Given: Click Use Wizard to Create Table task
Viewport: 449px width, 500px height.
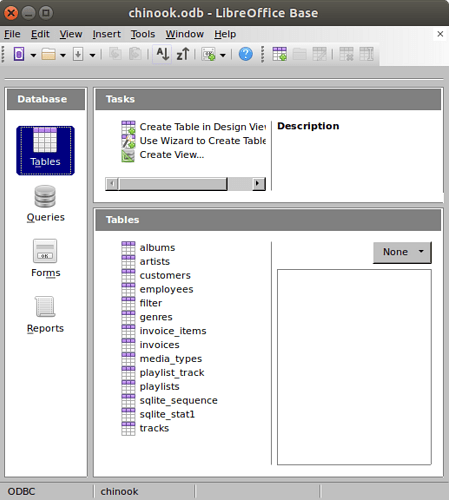Looking at the screenshot, I should click(203, 141).
